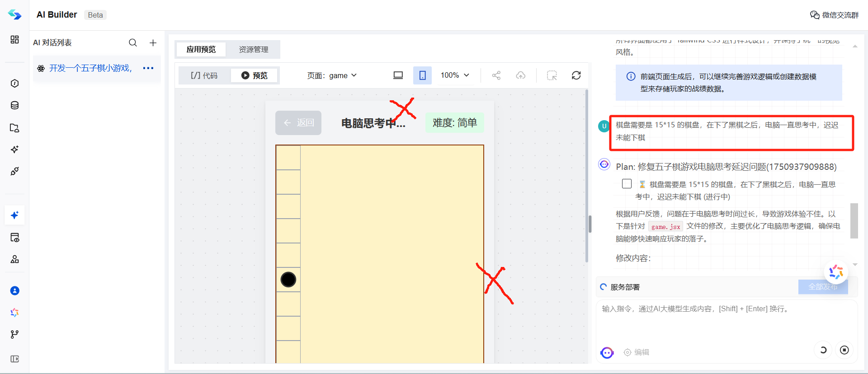Screen dimensions: 868x374
Task: Open the WeChat group link
Action: tap(834, 15)
